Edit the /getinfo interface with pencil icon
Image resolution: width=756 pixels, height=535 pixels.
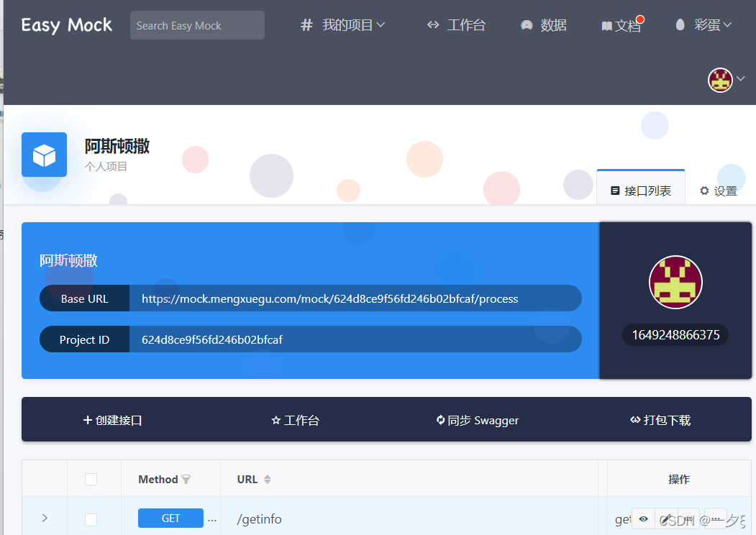point(665,520)
